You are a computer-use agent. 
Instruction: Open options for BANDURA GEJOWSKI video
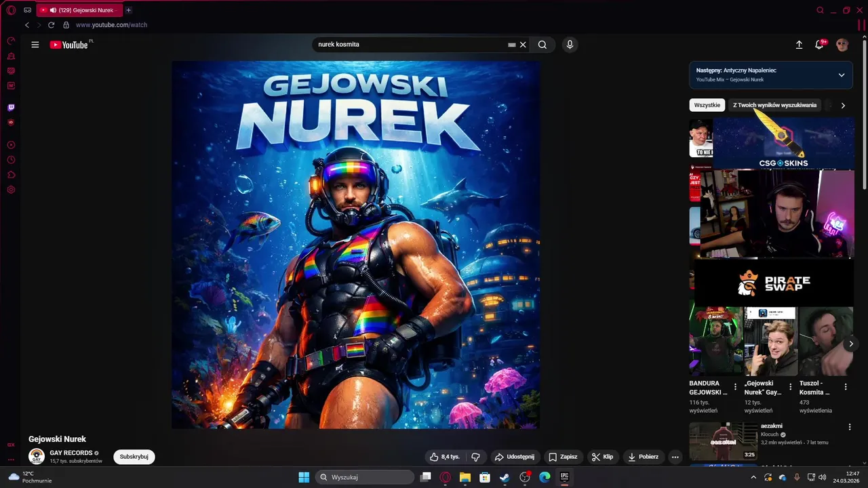[x=735, y=387]
